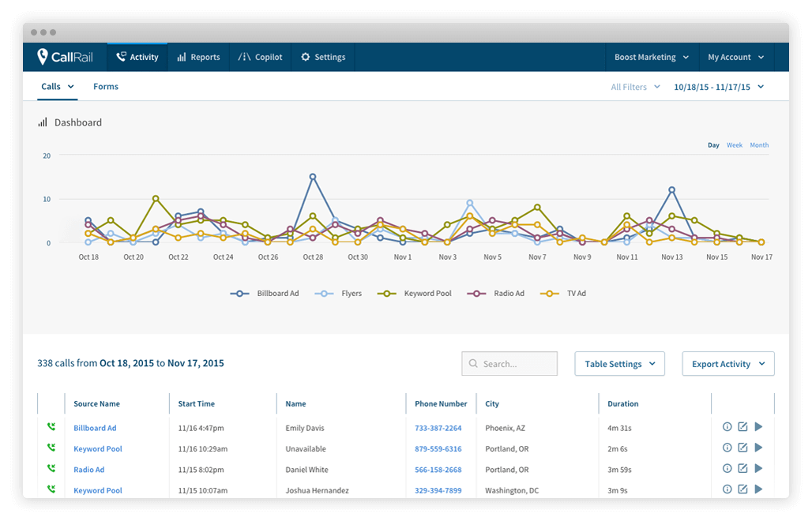Select the Month chart view
The height and width of the screenshot is (521, 812).
coord(759,145)
